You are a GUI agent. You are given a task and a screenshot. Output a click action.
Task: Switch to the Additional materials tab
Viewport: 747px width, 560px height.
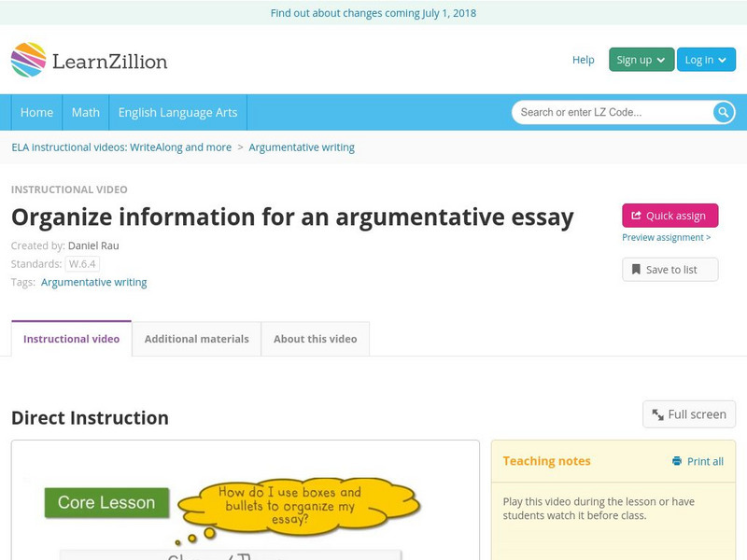click(x=197, y=339)
